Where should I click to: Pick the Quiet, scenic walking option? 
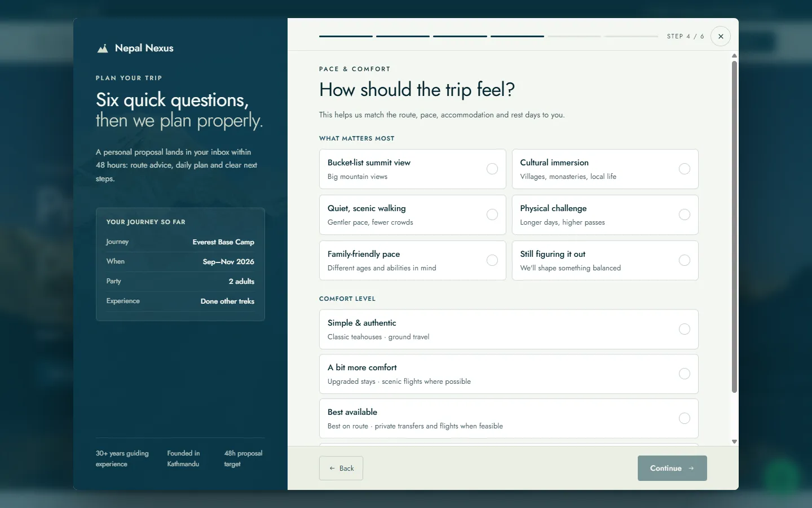tap(413, 214)
